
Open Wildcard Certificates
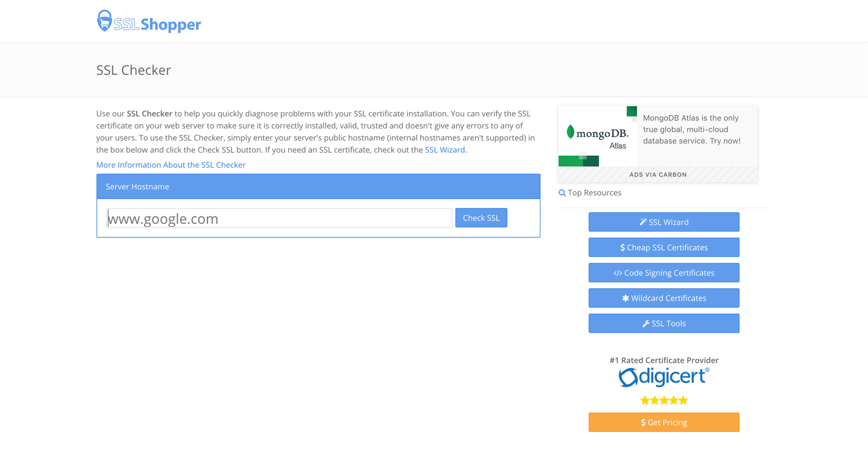664,298
